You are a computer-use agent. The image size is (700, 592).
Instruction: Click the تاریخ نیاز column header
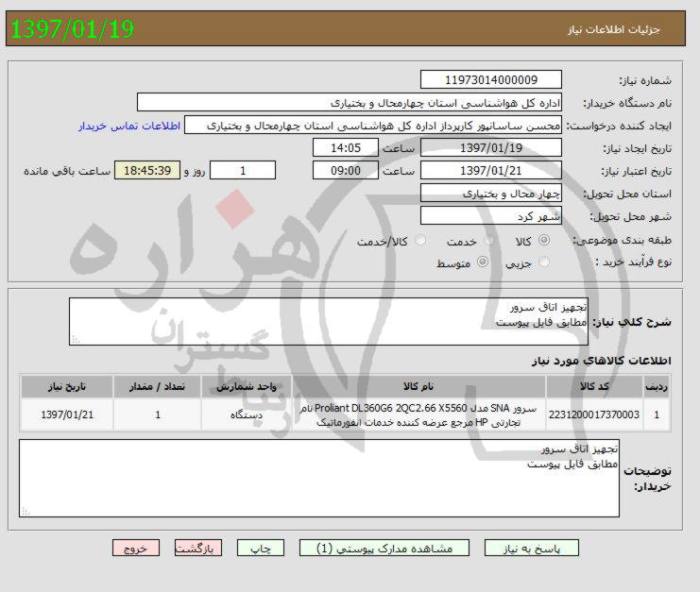(x=67, y=386)
